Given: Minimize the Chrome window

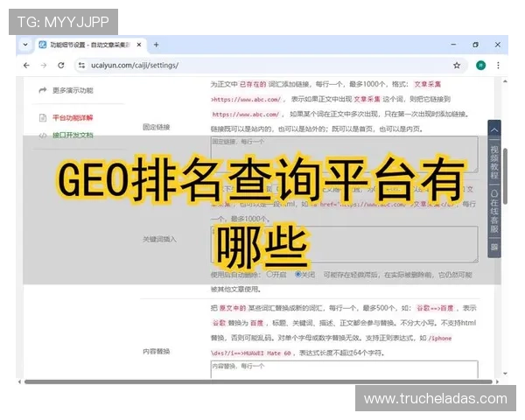Looking at the screenshot, I should pos(453,45).
